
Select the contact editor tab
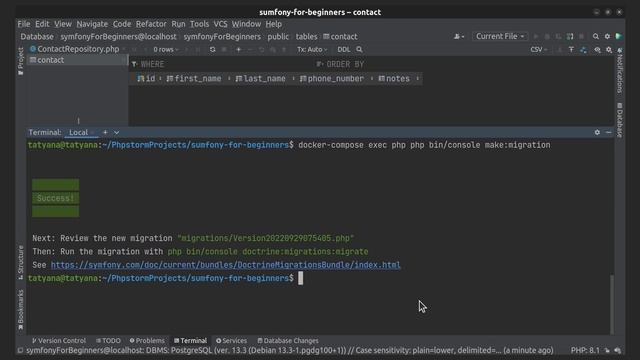point(78,60)
